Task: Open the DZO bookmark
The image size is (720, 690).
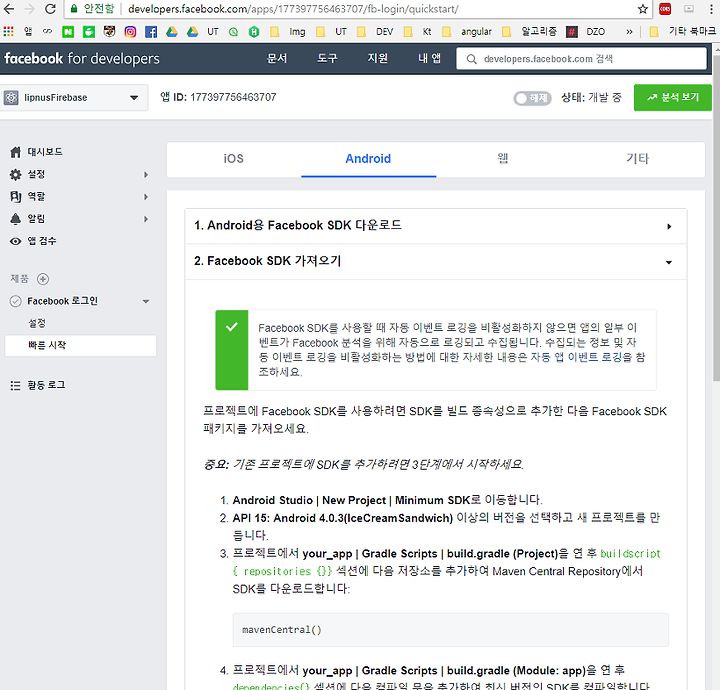Action: tap(585, 31)
